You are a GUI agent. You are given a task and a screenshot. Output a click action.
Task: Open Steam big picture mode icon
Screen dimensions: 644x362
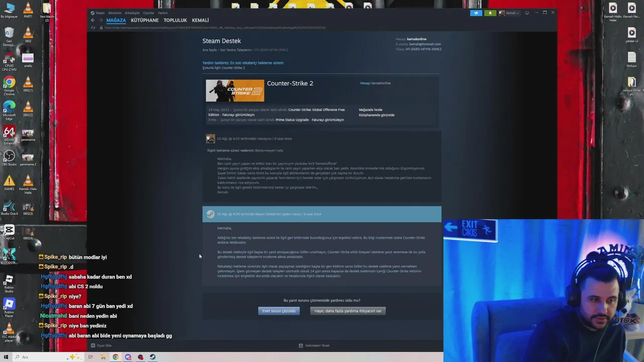coord(527,13)
